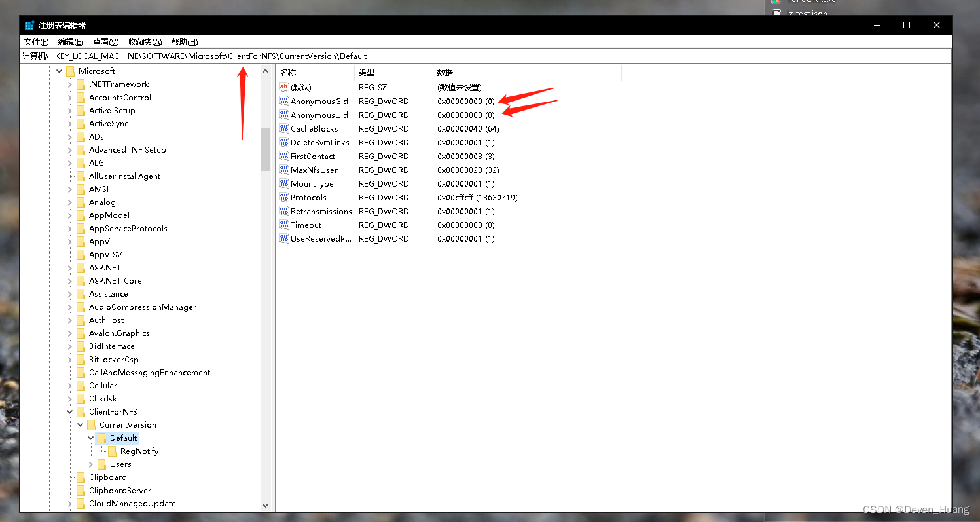Collapse the CurrentVersion tree node
This screenshot has width=980, height=522.
point(80,424)
